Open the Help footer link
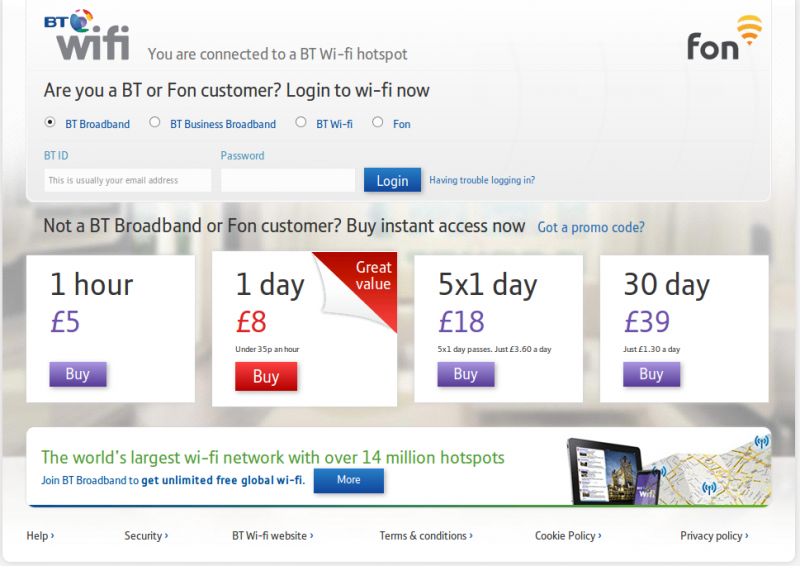 [40, 536]
